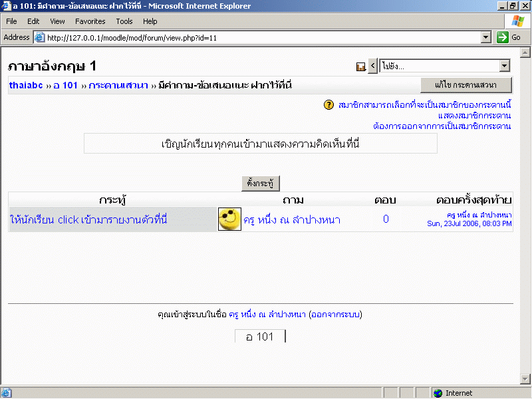
Task: Click the ภาษาอังกฤษ 1 page heading
Action: (52, 66)
